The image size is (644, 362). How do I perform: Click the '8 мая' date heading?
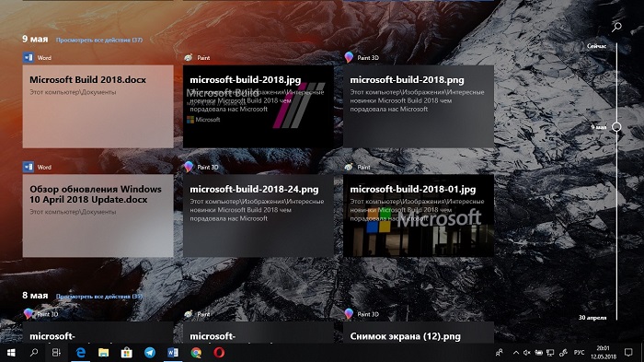tap(35, 296)
